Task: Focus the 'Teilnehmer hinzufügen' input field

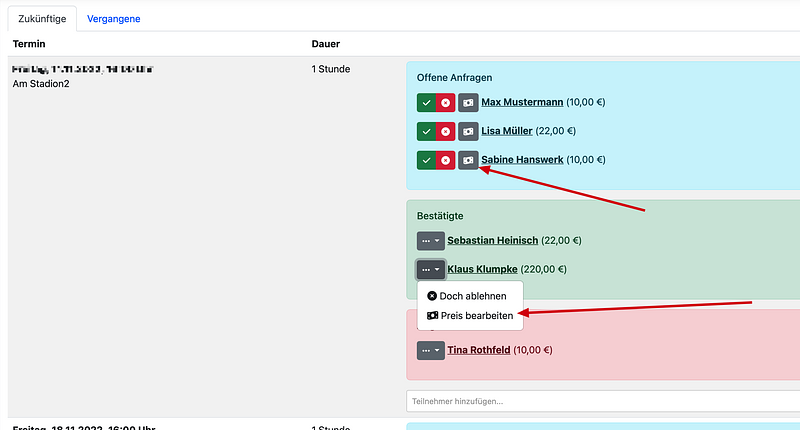Action: tap(600, 401)
